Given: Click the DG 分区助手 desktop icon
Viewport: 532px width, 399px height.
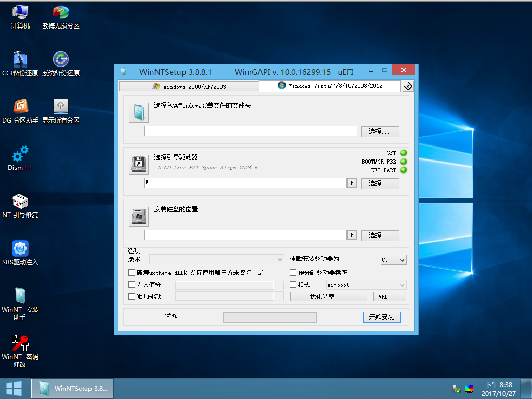Looking at the screenshot, I should pos(20,111).
